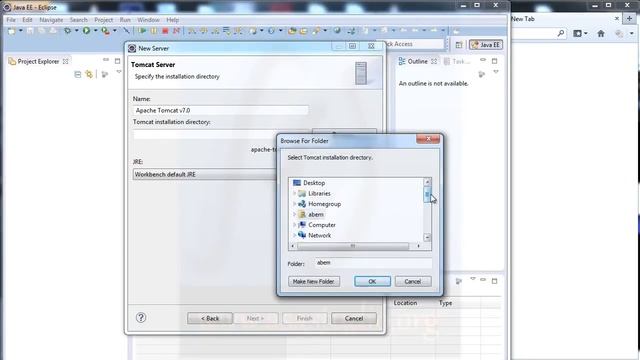Switch to the Outline tab
This screenshot has height=360, width=640.
click(x=418, y=61)
